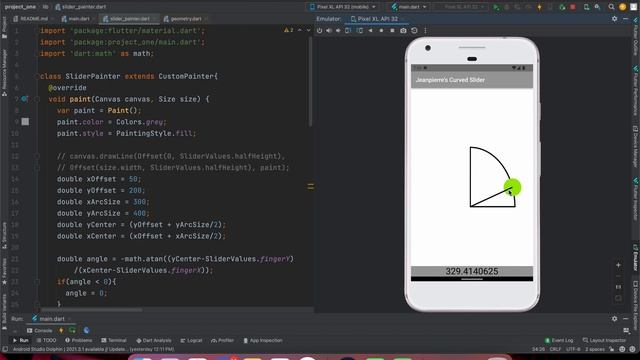Open the emulator toolbar's three-dot menu
This screenshot has height=360, width=640.
(x=425, y=31)
